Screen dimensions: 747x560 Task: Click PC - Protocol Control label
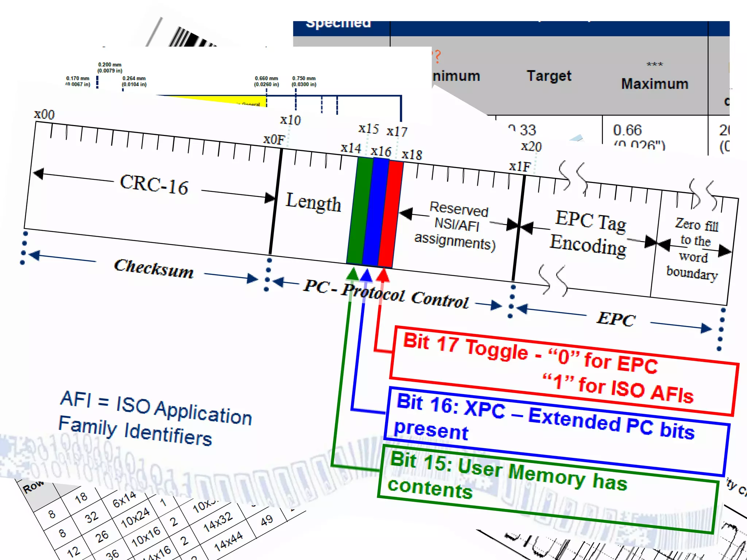(386, 294)
